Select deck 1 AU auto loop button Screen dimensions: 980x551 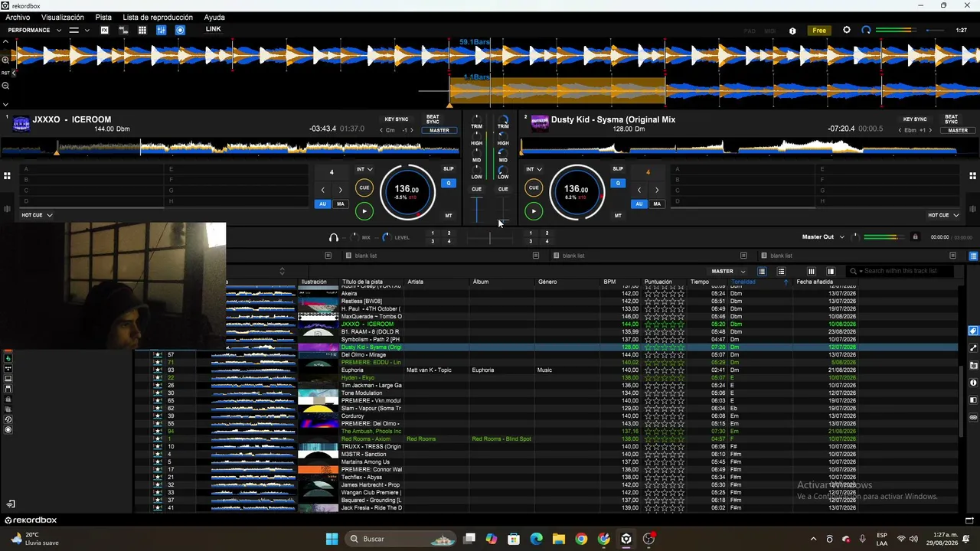click(x=322, y=204)
